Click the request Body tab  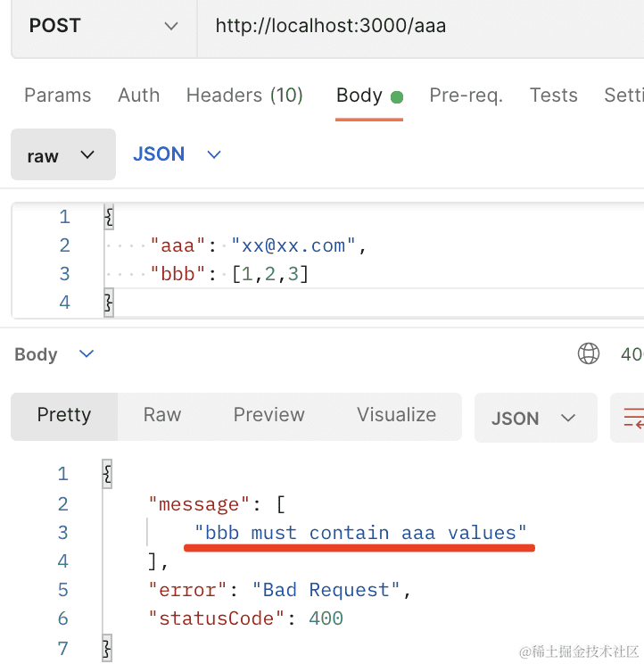click(359, 95)
